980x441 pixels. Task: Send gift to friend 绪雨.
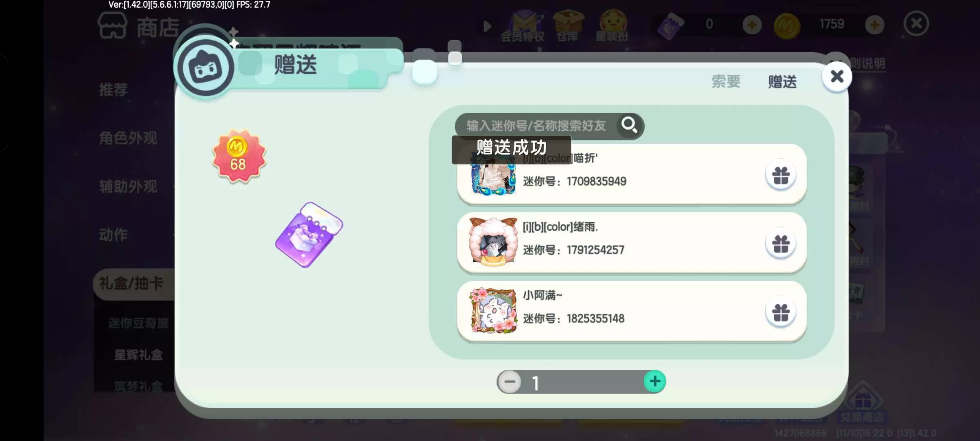[781, 244]
